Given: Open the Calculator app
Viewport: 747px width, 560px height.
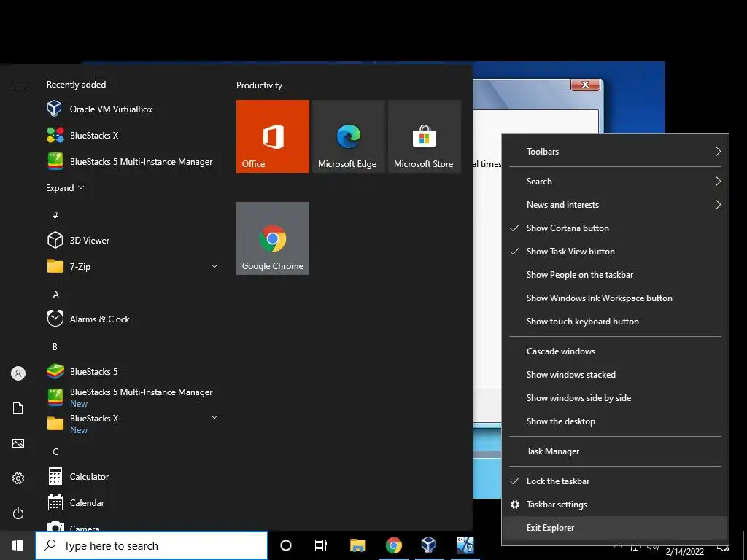Looking at the screenshot, I should (x=133, y=476).
